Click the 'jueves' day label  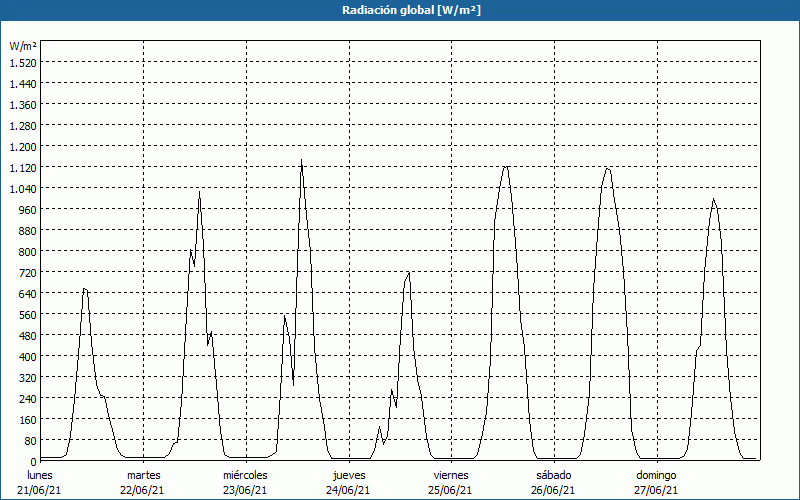point(349,475)
